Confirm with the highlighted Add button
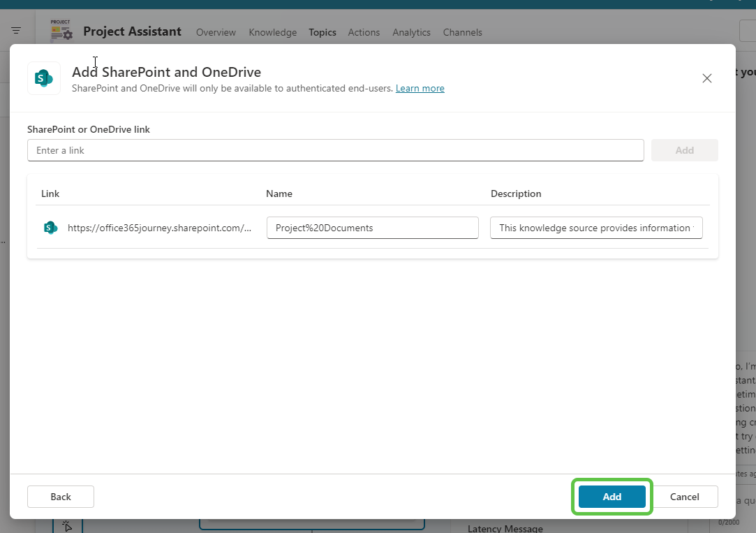The height and width of the screenshot is (533, 756). (612, 496)
